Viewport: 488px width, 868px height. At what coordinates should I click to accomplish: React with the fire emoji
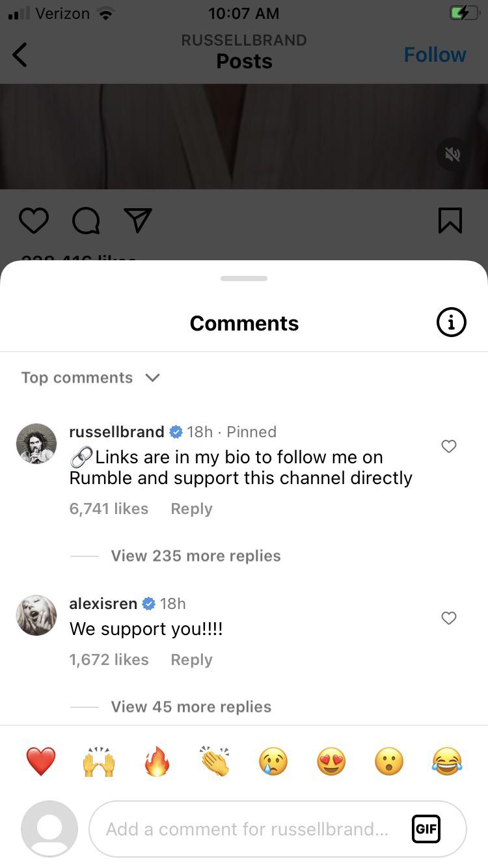click(157, 761)
